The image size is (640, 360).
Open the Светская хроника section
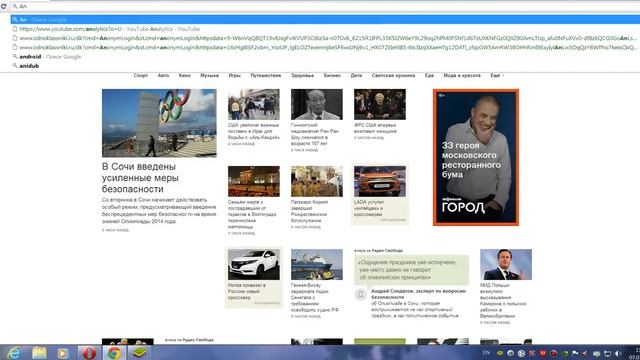(x=393, y=76)
